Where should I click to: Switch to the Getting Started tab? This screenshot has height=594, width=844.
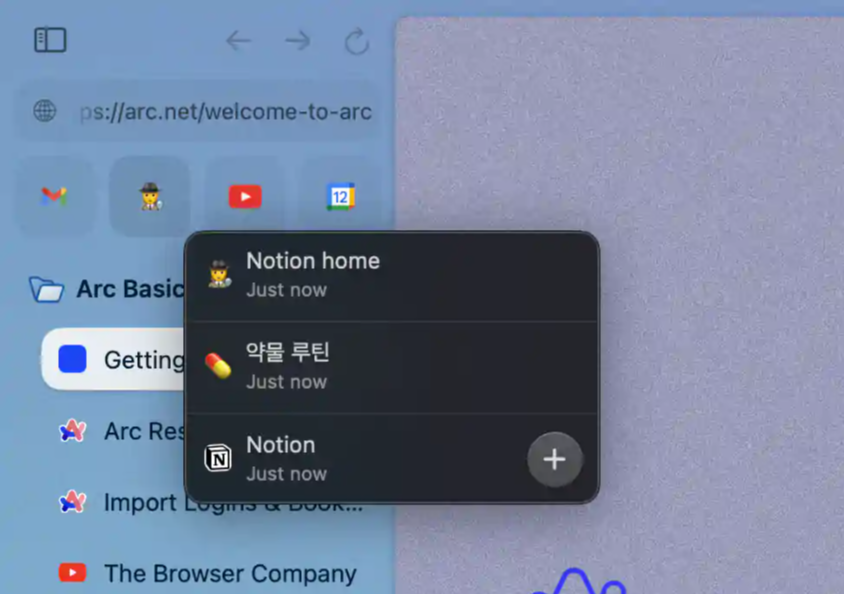coord(140,358)
